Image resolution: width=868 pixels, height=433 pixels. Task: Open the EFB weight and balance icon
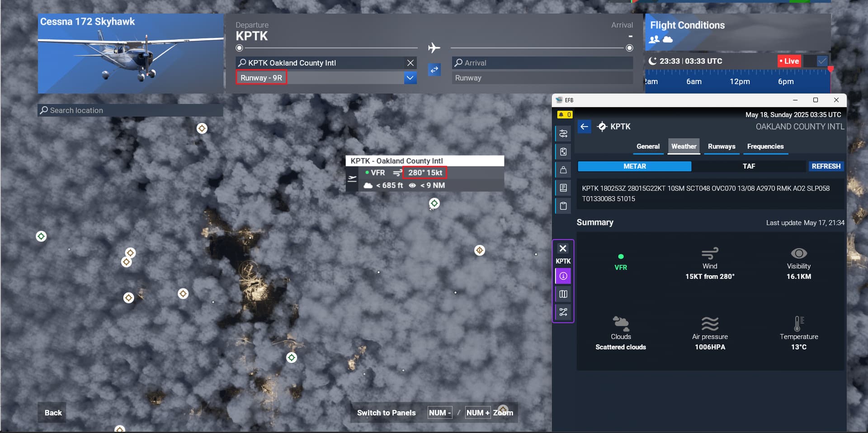(x=563, y=170)
